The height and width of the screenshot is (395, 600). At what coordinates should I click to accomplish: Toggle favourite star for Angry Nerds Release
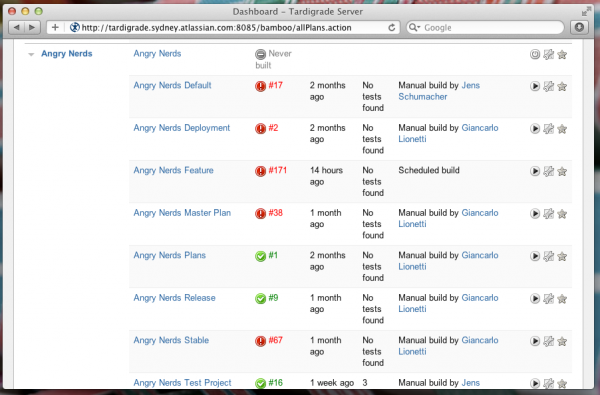[x=562, y=299]
